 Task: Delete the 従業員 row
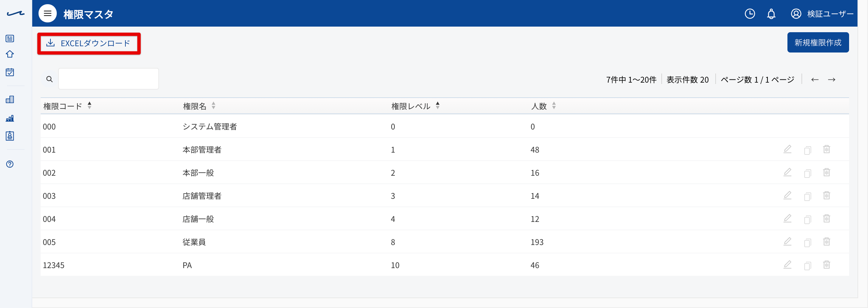click(827, 242)
